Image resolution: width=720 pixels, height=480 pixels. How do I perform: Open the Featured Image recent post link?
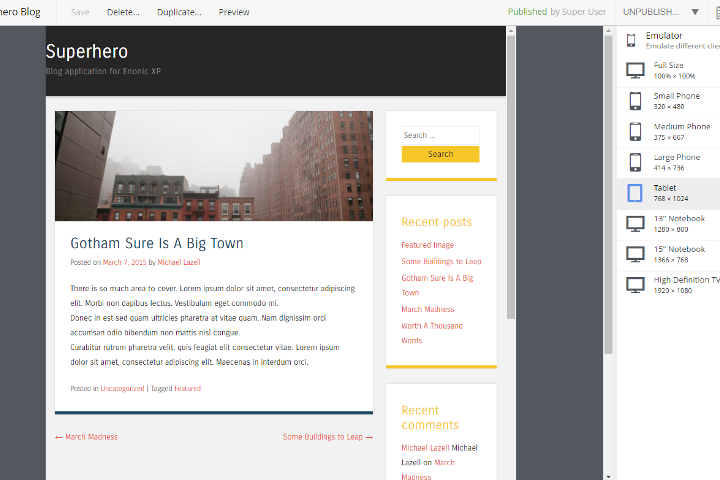click(428, 245)
